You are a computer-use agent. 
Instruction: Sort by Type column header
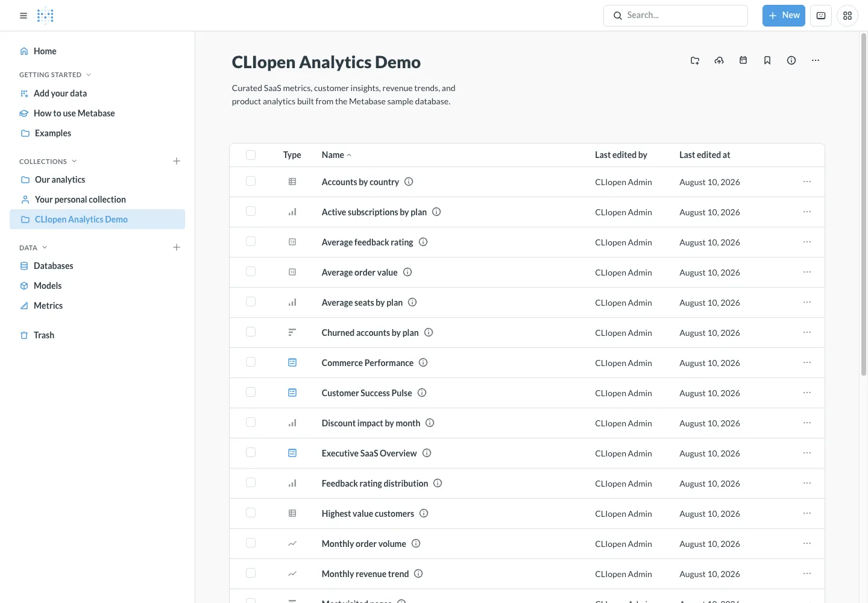tap(292, 155)
